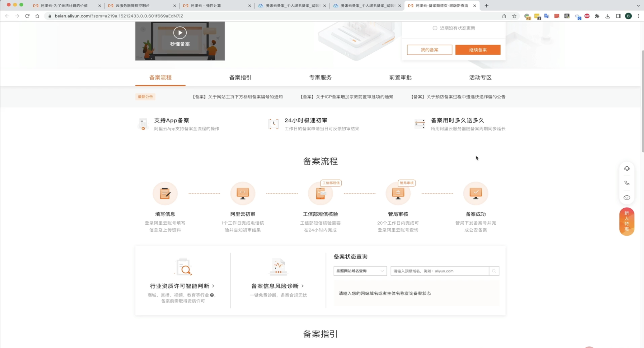644x348 pixels.
Task: Click the 管局审核 step icon
Action: click(x=398, y=193)
